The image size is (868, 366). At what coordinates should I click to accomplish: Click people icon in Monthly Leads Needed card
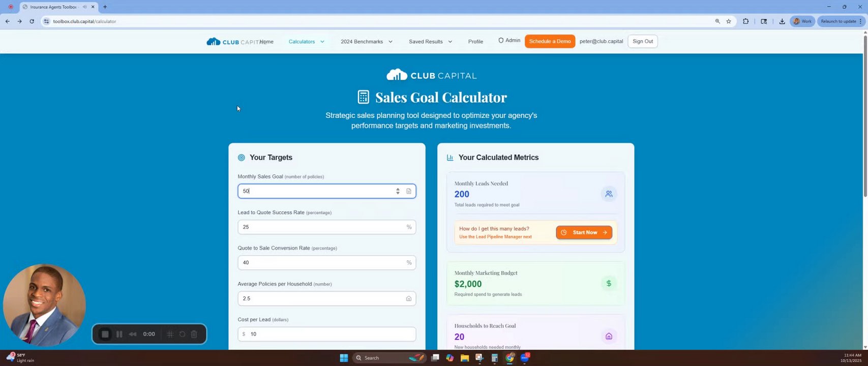(x=609, y=194)
